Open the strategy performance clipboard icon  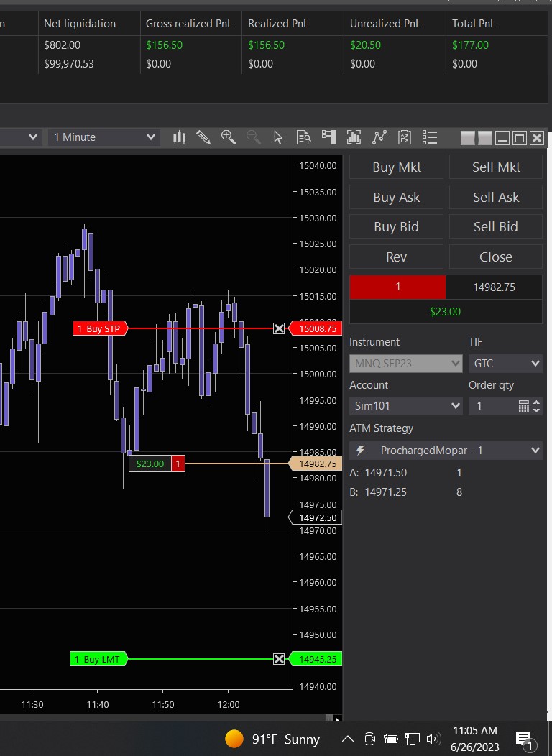click(x=405, y=137)
